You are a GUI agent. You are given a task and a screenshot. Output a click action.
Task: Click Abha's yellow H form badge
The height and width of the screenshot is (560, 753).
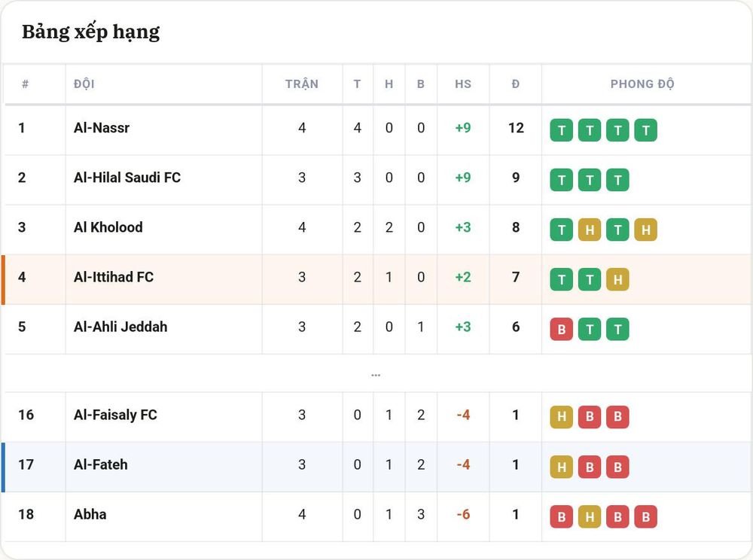tap(590, 517)
